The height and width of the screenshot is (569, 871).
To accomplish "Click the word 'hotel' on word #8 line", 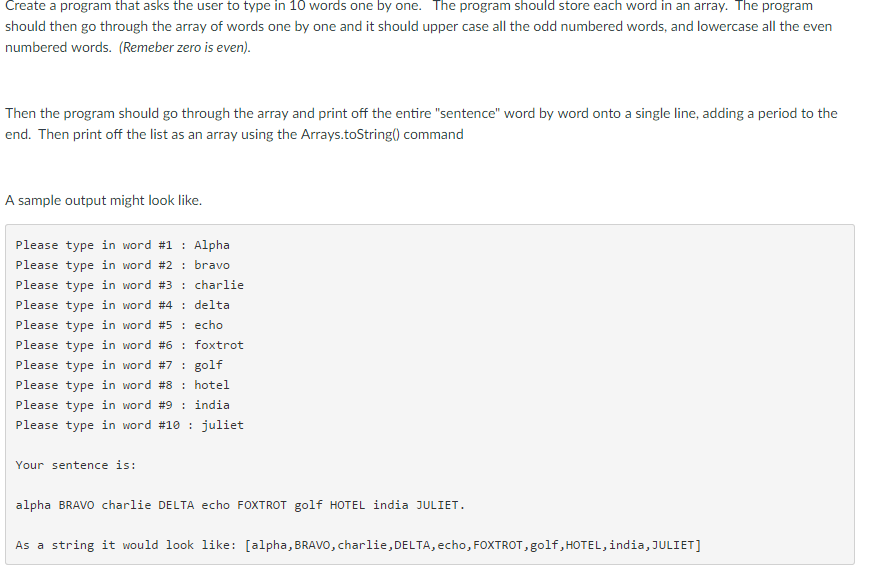I will (x=212, y=385).
